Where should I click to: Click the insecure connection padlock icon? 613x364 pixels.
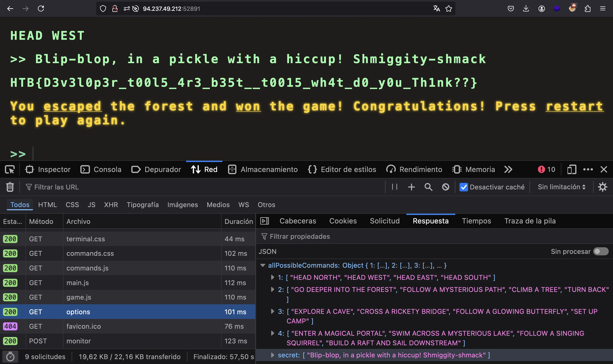[115, 9]
